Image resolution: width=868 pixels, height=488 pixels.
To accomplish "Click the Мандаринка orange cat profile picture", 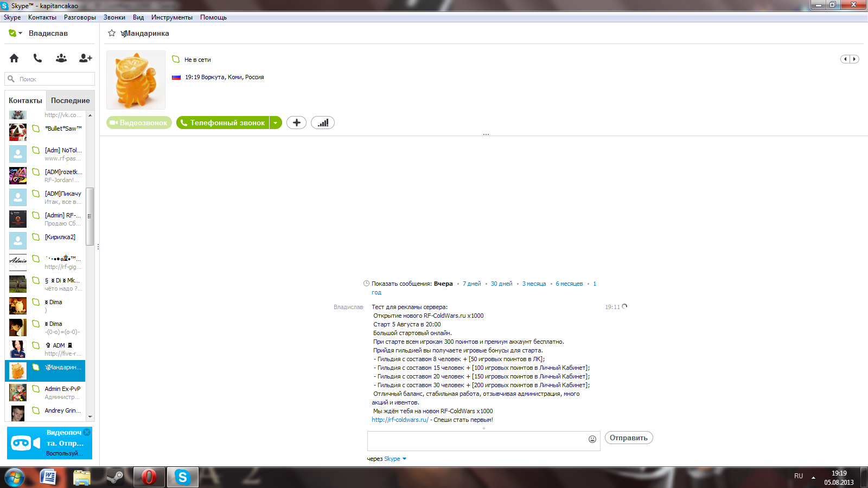I will pyautogui.click(x=136, y=80).
